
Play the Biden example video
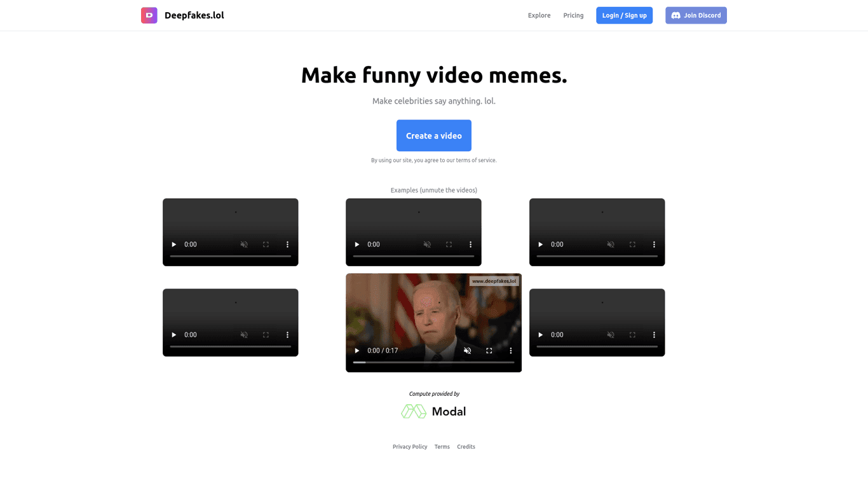pos(356,350)
